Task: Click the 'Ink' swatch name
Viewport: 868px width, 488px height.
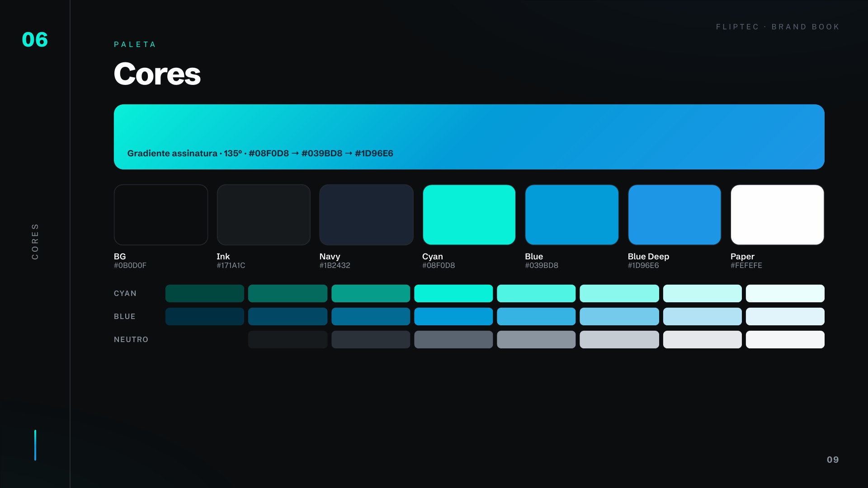Action: pos(223,256)
